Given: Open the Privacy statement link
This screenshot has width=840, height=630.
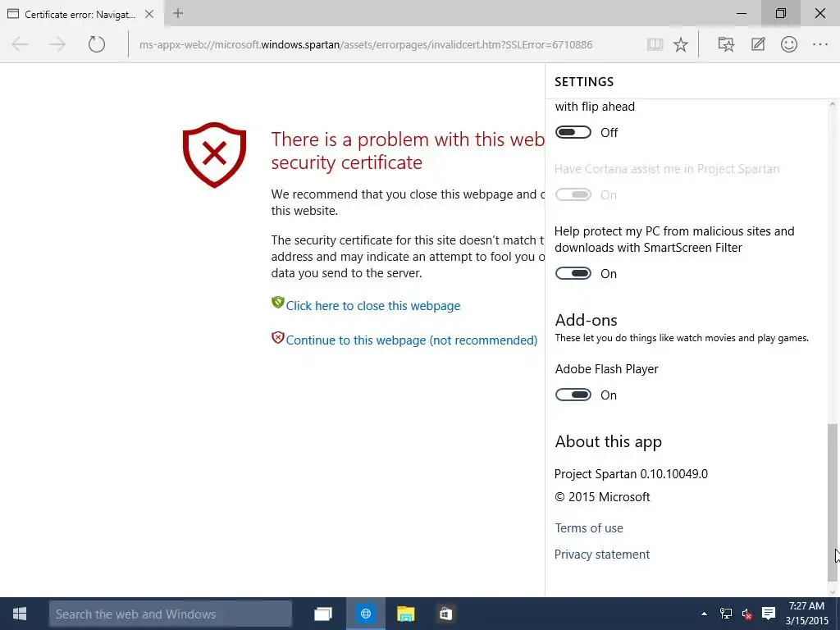Looking at the screenshot, I should pos(601,555).
